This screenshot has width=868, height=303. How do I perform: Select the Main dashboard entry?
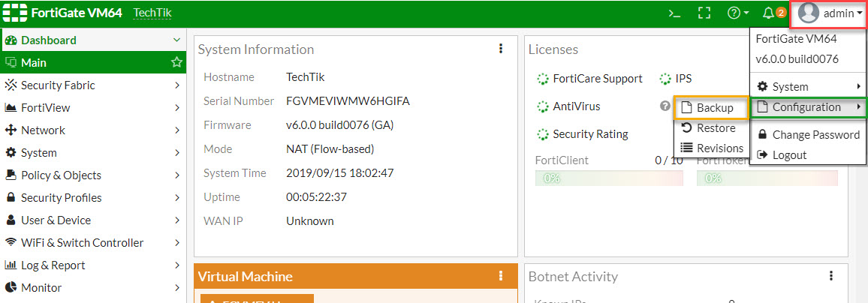tap(93, 63)
